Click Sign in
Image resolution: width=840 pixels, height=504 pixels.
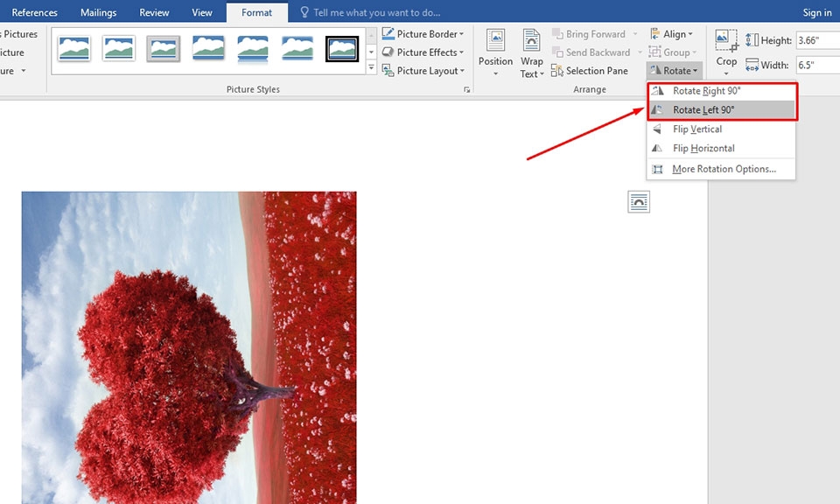click(817, 12)
